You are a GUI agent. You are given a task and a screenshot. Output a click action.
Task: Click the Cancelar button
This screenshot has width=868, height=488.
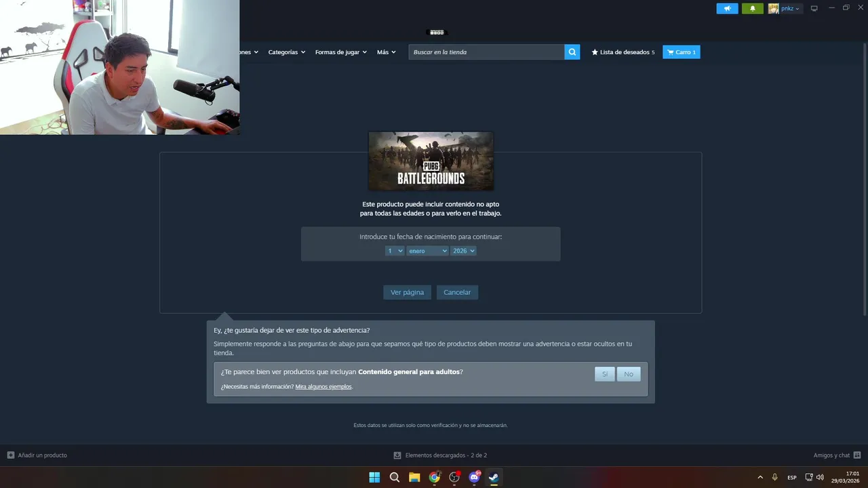[457, 292]
